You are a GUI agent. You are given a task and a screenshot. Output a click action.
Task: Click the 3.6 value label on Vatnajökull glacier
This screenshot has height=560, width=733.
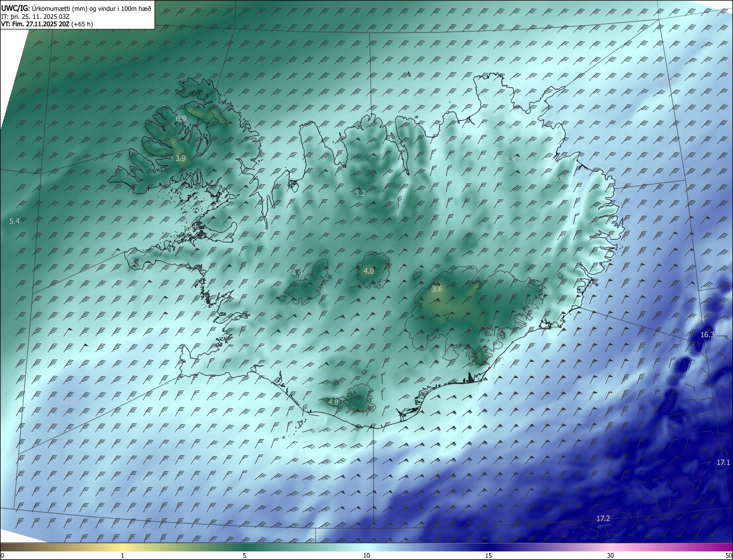(437, 289)
